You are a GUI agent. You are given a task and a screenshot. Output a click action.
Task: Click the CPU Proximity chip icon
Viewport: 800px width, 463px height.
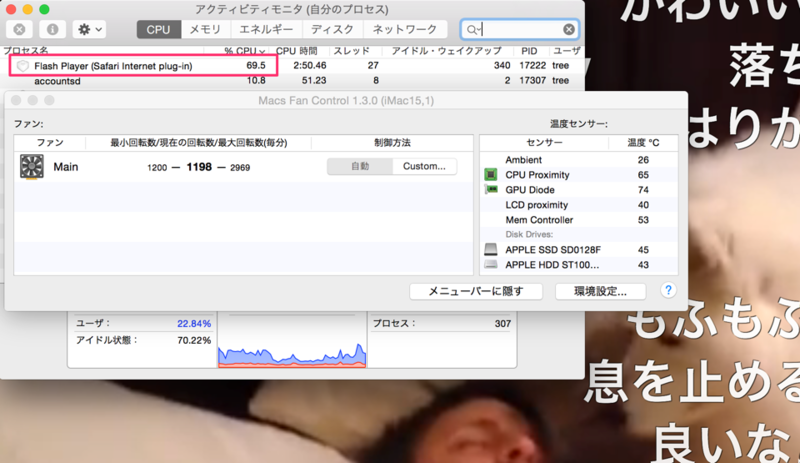tap(491, 175)
